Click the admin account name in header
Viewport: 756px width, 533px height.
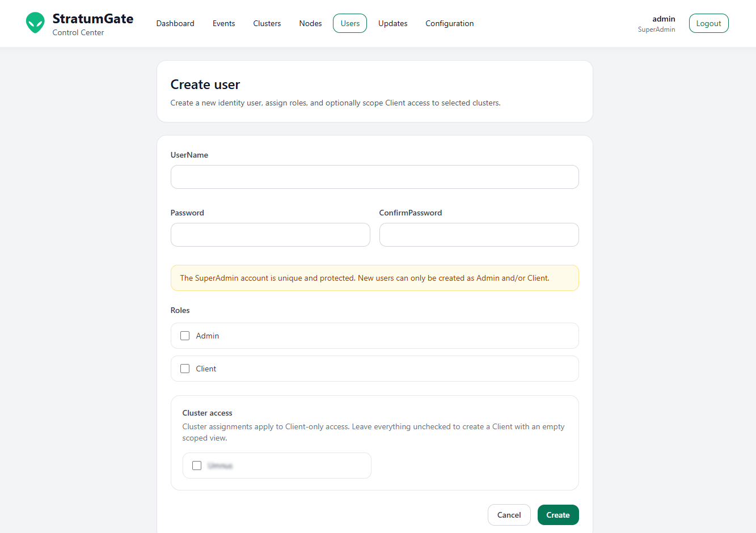[663, 19]
